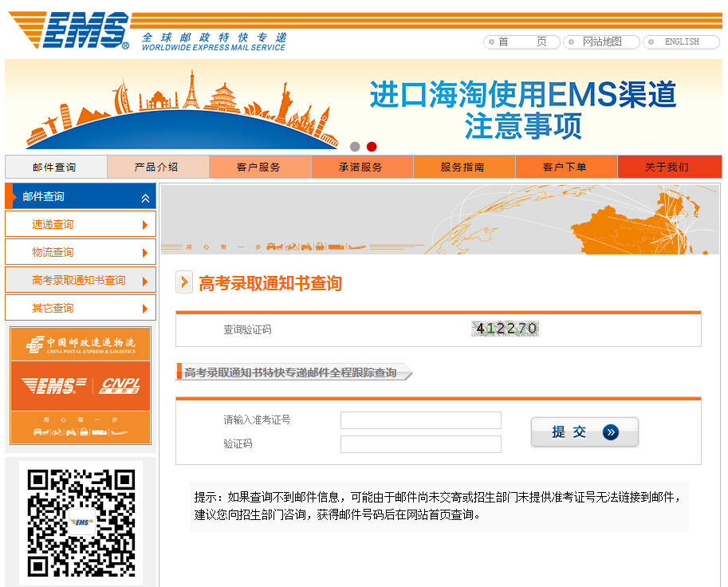Screen dimensions: 728x587
Task: Click the 全球邮政特快专递 slogan text
Action: pyautogui.click(x=214, y=37)
